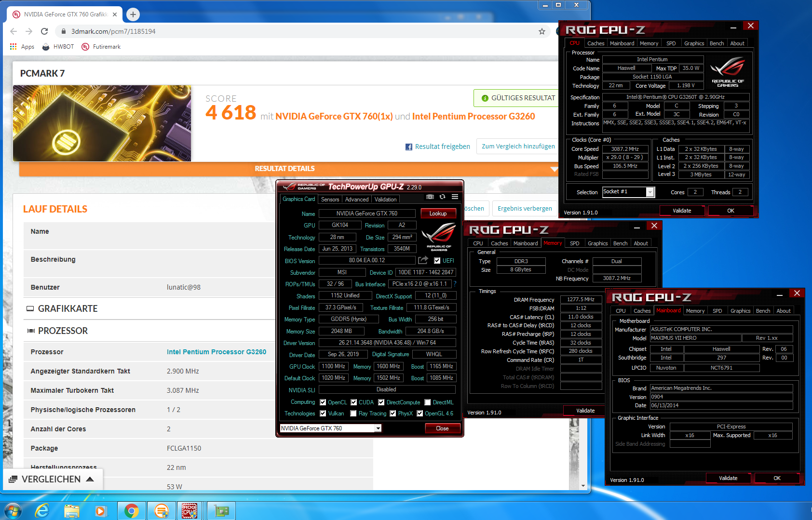Click Validate in CPU tab window

682,211
